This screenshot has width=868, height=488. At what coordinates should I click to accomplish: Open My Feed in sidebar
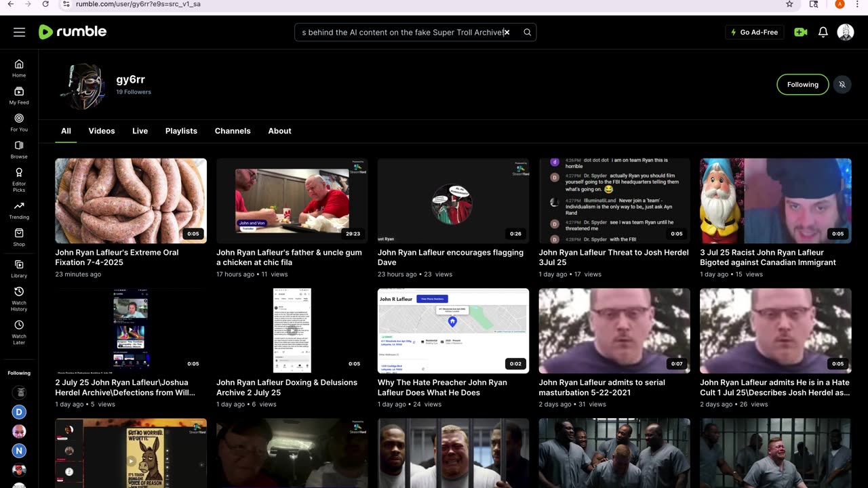click(19, 95)
